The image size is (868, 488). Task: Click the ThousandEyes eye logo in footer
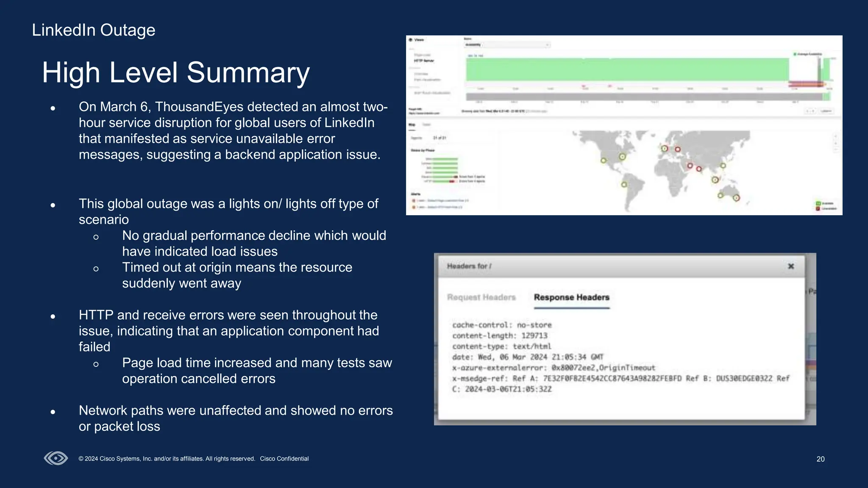(56, 458)
